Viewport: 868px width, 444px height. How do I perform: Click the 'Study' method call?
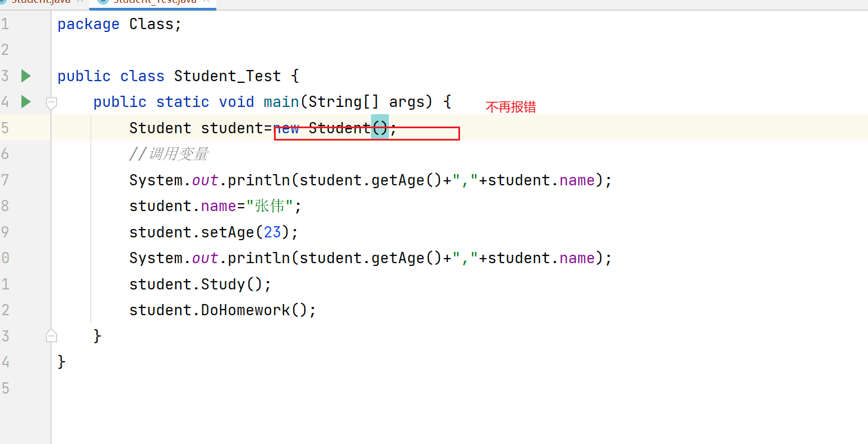223,284
